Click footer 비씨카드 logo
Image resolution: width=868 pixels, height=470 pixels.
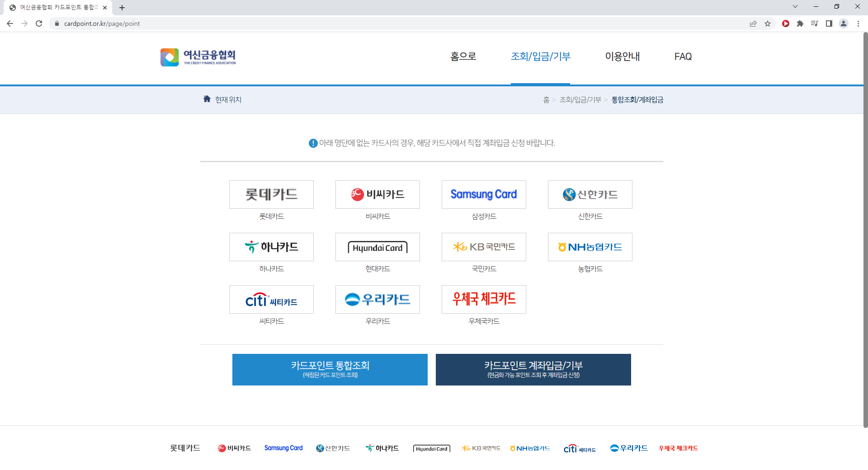click(x=234, y=448)
